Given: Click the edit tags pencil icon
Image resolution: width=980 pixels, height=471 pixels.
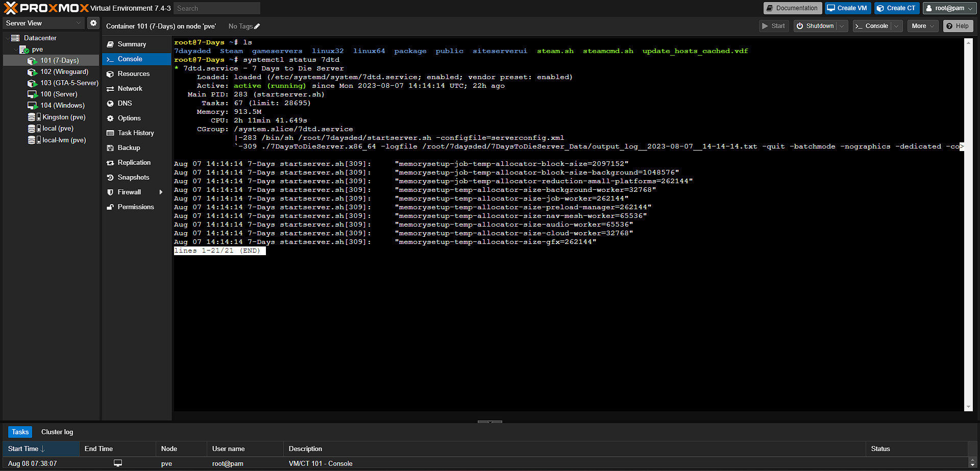Looking at the screenshot, I should (257, 27).
